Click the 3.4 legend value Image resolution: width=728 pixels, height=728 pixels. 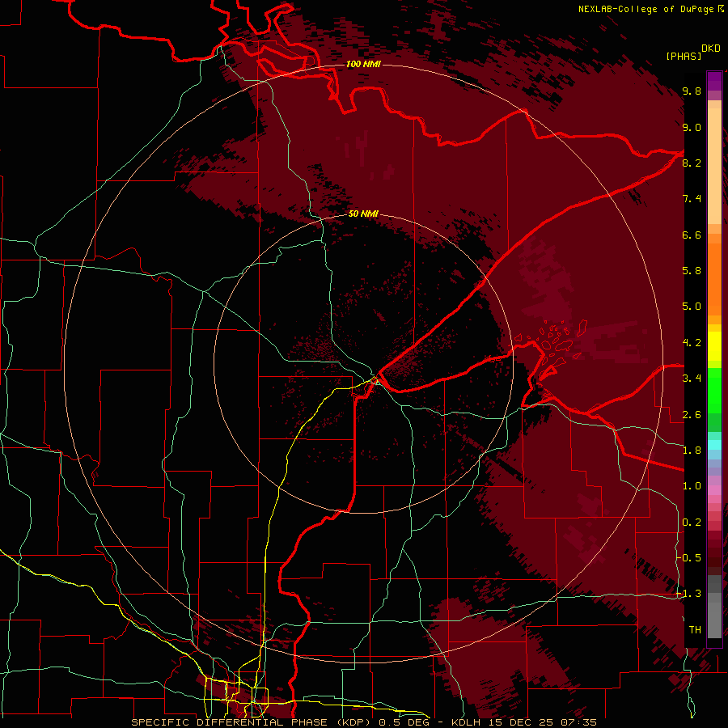(x=692, y=379)
